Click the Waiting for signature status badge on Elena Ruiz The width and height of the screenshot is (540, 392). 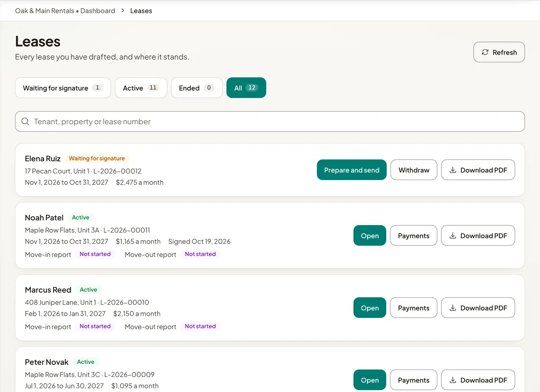coord(97,158)
